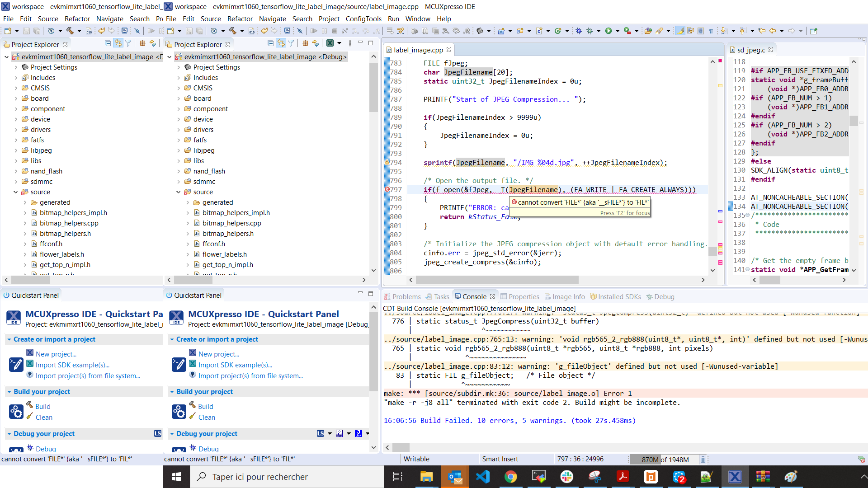The width and height of the screenshot is (868, 488).
Task: Expand the drivers folder in right explorer
Action: tap(179, 130)
